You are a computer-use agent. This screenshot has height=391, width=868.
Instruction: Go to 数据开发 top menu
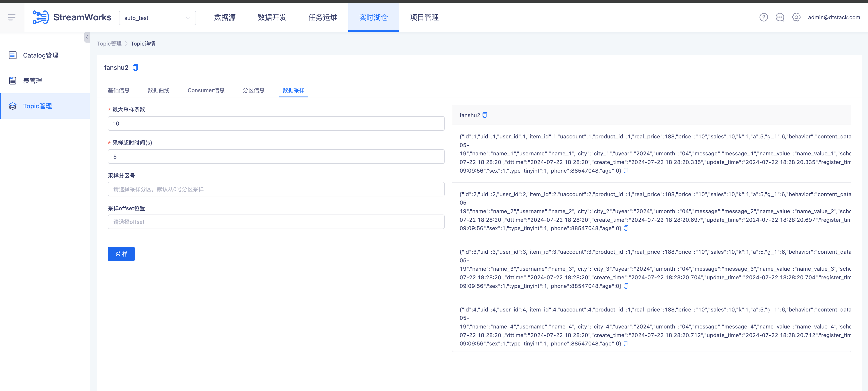click(272, 17)
